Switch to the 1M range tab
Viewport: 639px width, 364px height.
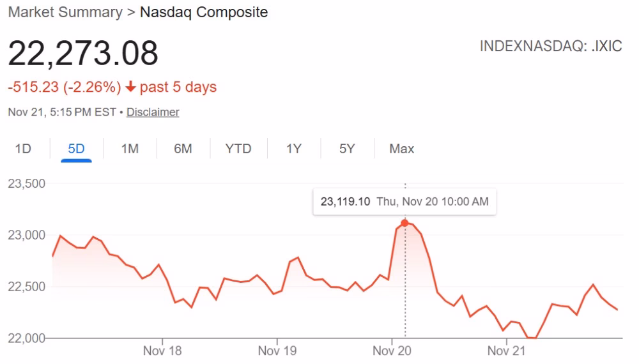[x=130, y=149]
